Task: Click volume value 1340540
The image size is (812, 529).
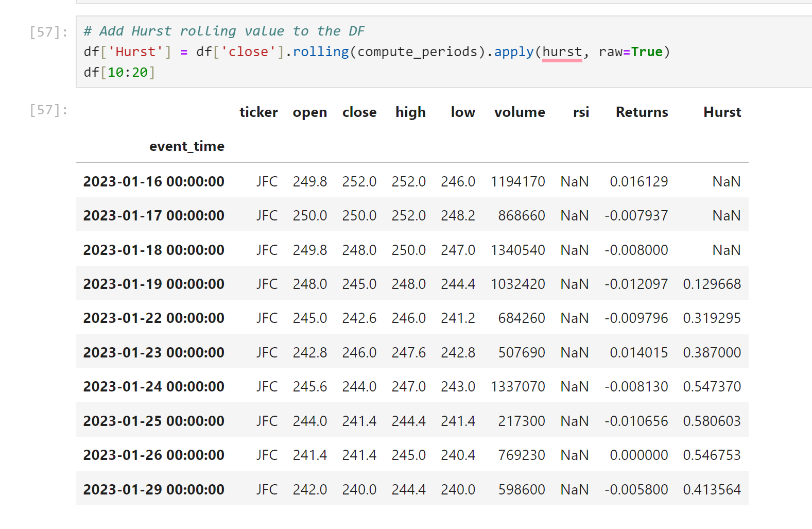Action: click(518, 250)
